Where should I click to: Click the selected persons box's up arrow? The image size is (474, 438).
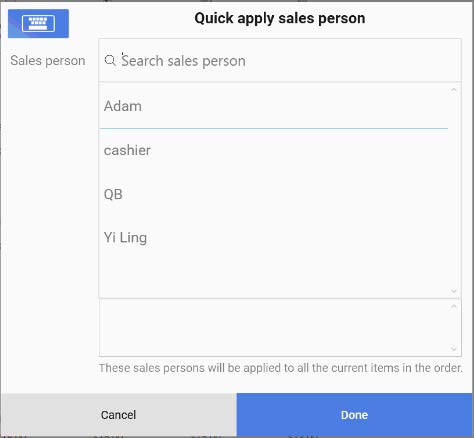tap(454, 306)
